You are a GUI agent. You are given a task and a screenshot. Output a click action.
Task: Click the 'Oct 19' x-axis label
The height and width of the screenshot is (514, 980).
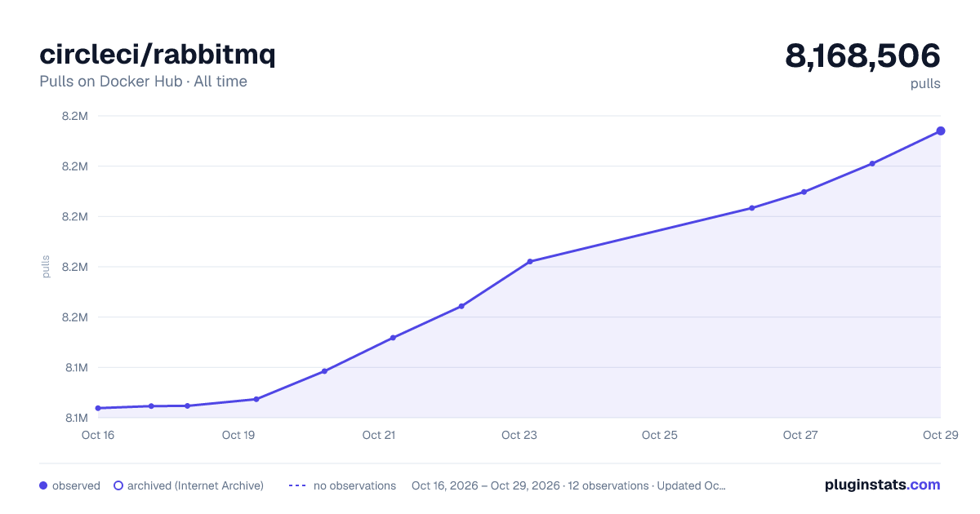[238, 435]
